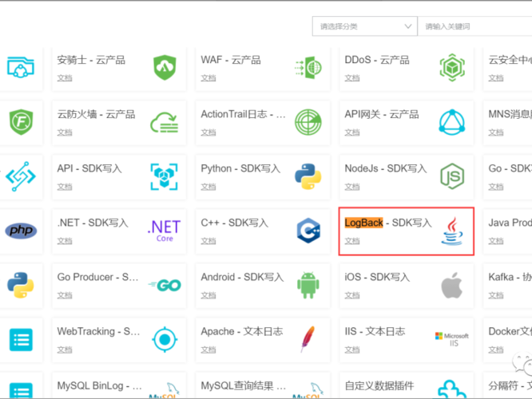Select the Kafka card title

click(510, 277)
